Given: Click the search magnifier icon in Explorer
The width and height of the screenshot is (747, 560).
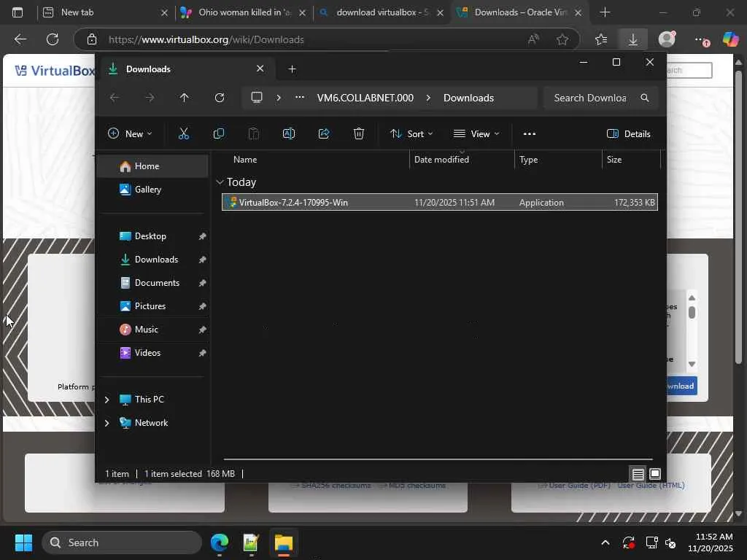Looking at the screenshot, I should click(x=645, y=98).
